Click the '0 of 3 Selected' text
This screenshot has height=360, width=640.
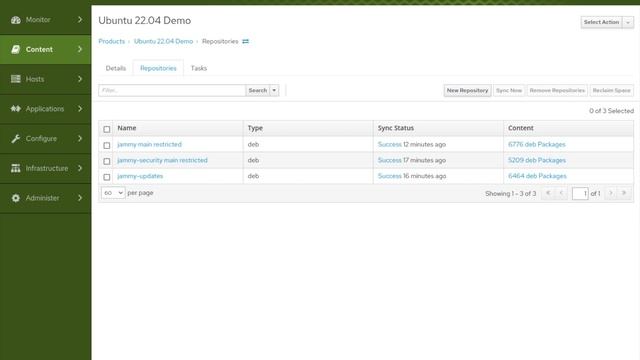pyautogui.click(x=611, y=111)
